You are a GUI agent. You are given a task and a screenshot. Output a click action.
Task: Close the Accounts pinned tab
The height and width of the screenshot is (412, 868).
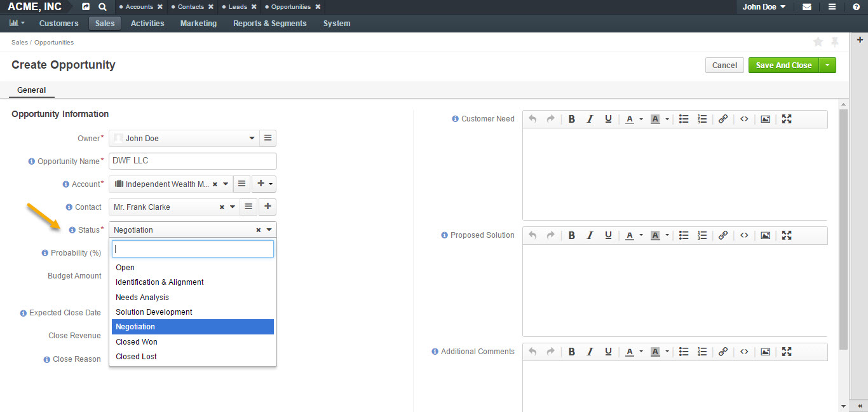160,7
